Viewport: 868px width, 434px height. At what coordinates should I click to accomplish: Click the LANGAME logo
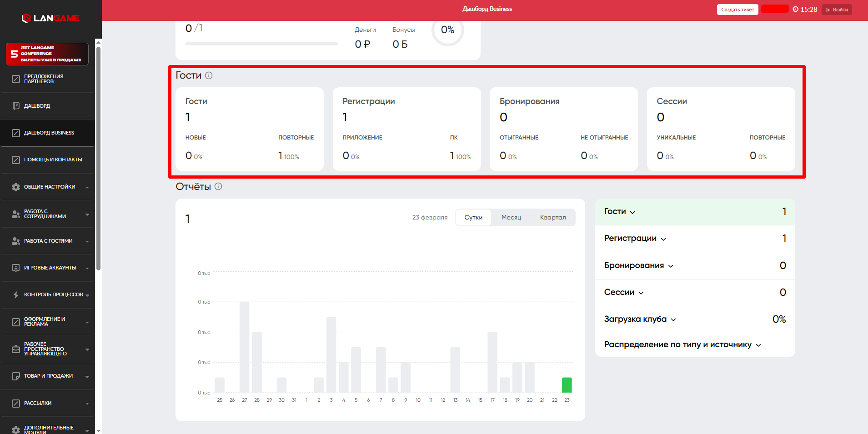pos(50,18)
